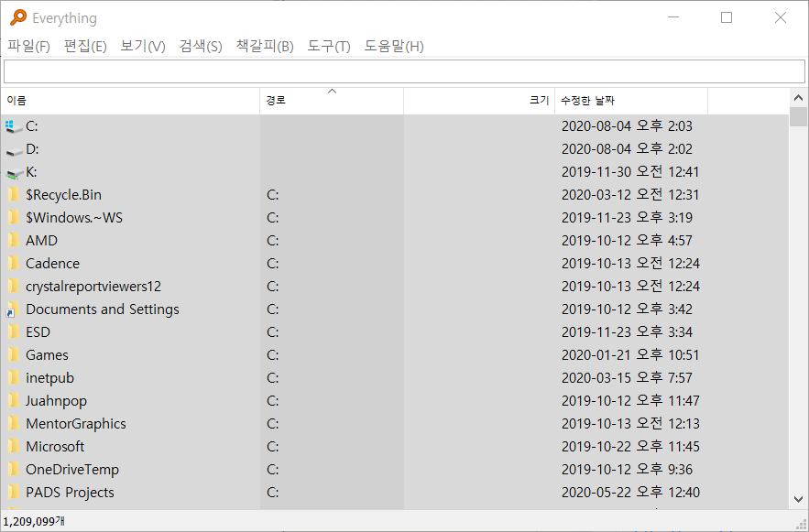Click the Juahnpop folder icon

(14, 400)
